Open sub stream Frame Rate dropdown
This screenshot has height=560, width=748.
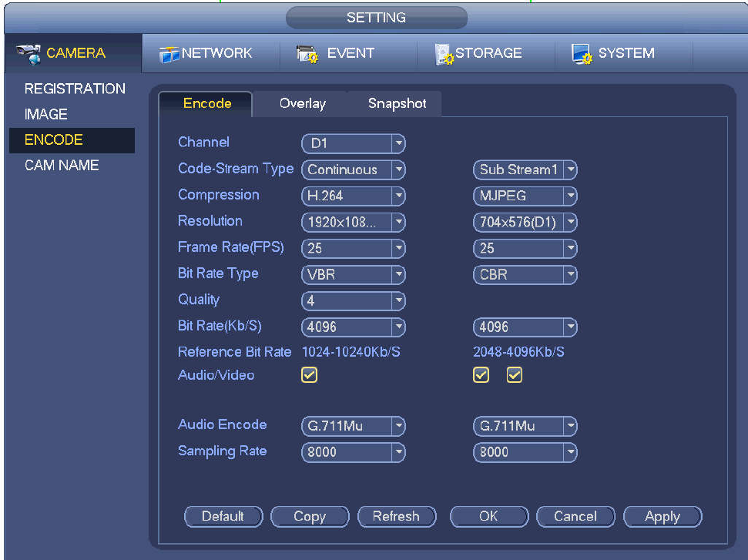click(525, 249)
